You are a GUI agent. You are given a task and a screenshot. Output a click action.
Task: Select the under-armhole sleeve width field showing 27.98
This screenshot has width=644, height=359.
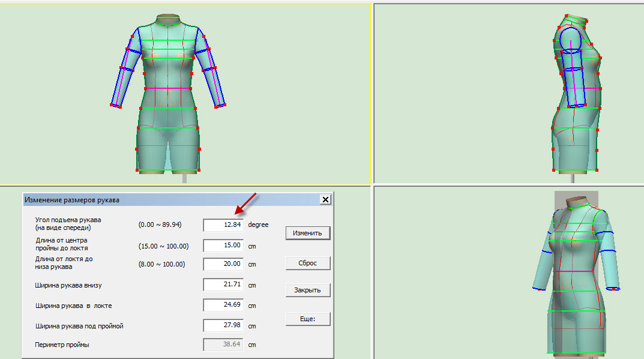(x=223, y=325)
